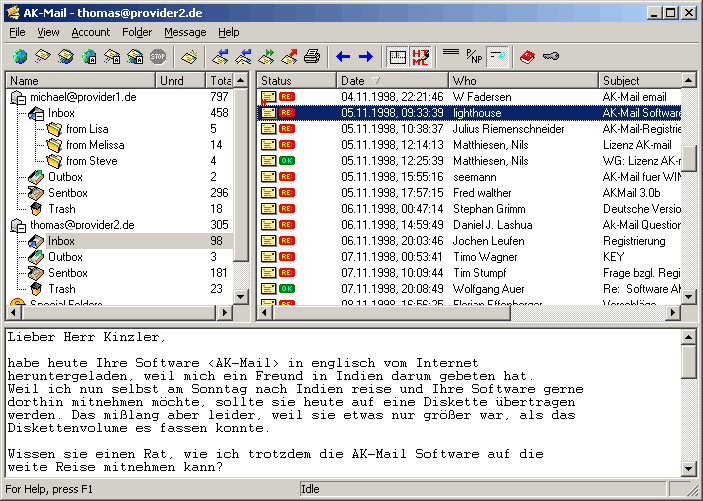Click the Unrd column header
The image size is (703, 501).
[181, 81]
